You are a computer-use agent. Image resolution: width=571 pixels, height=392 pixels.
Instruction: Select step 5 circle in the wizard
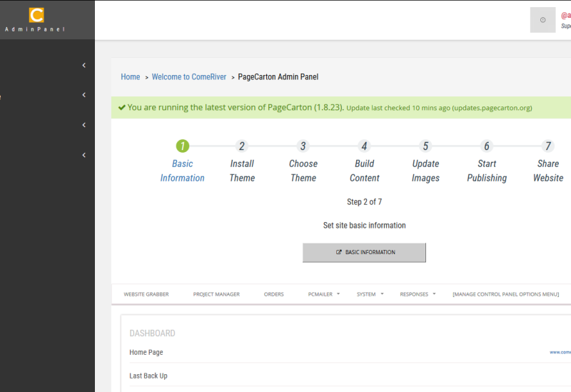[x=425, y=146]
